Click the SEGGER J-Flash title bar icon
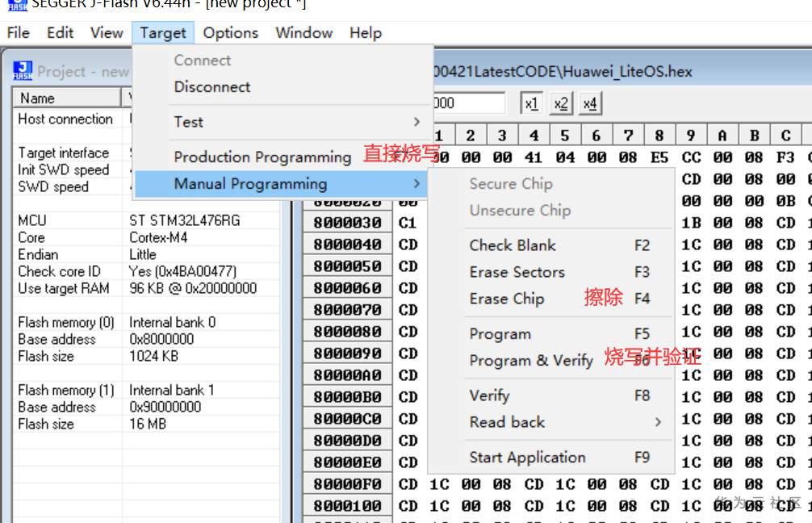 [x=17, y=5]
